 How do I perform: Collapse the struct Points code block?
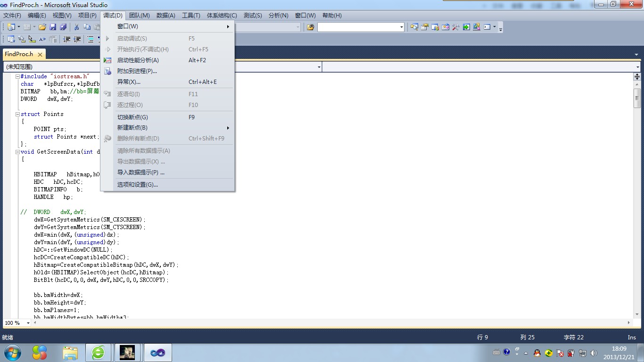click(x=17, y=114)
